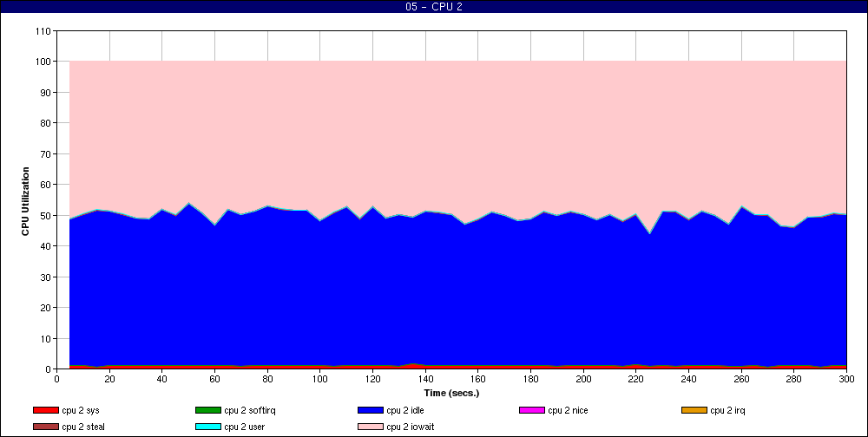Click the green cpu 2 softirq legend swatch

click(207, 410)
